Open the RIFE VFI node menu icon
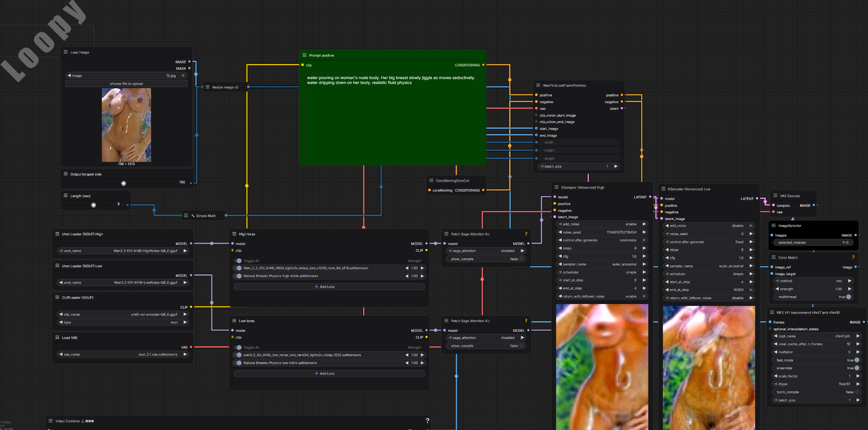The image size is (868, 430). coord(772,312)
